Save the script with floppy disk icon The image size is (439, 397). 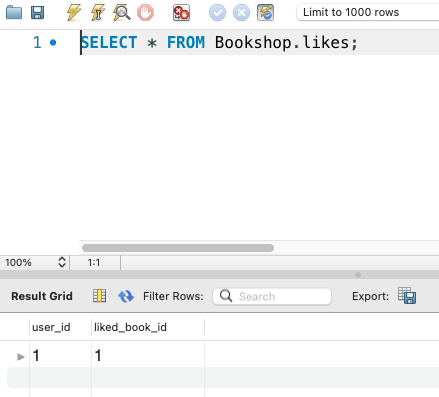[37, 13]
